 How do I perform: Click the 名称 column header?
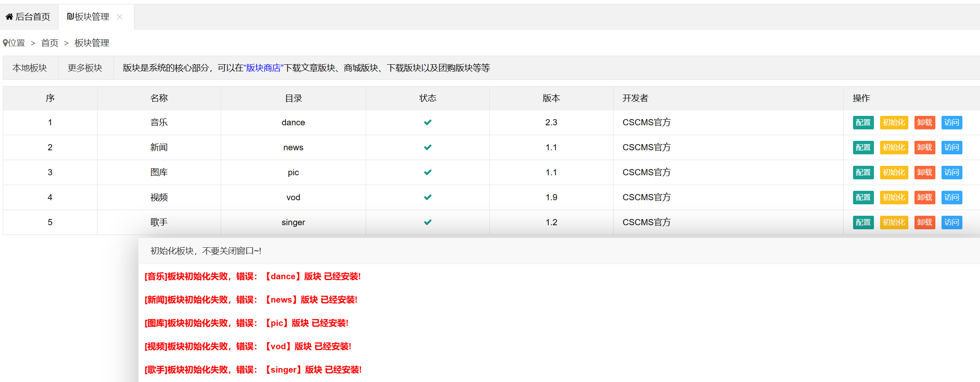[159, 98]
